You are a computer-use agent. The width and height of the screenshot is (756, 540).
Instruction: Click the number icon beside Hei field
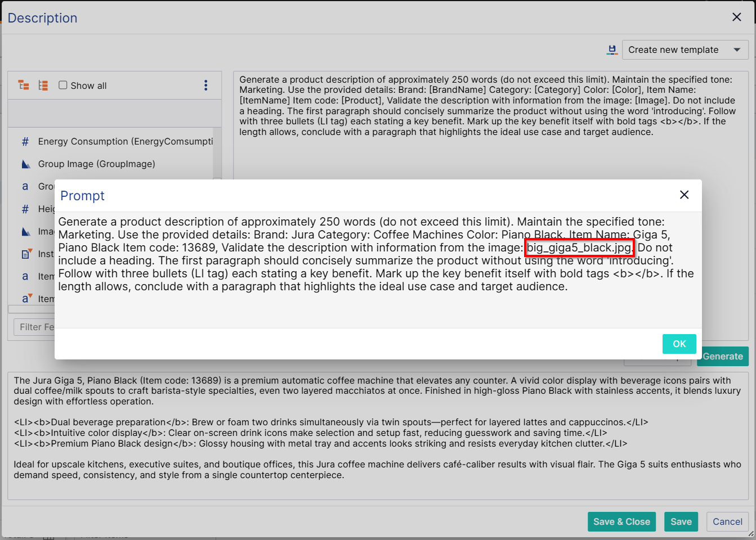coord(25,209)
